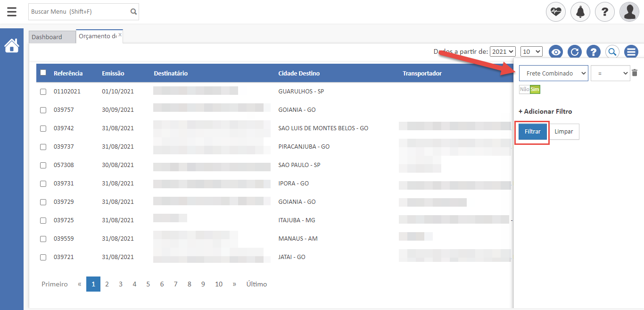Select all rows via header checkbox
Screen dimensions: 644x310
[43, 73]
